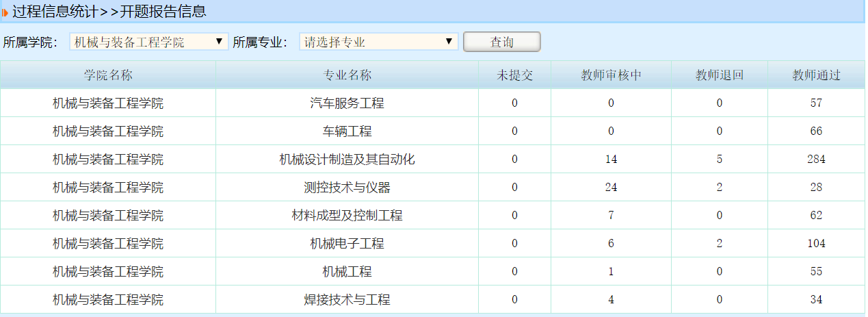
Task: Select the 教师退回 column header
Action: click(720, 75)
